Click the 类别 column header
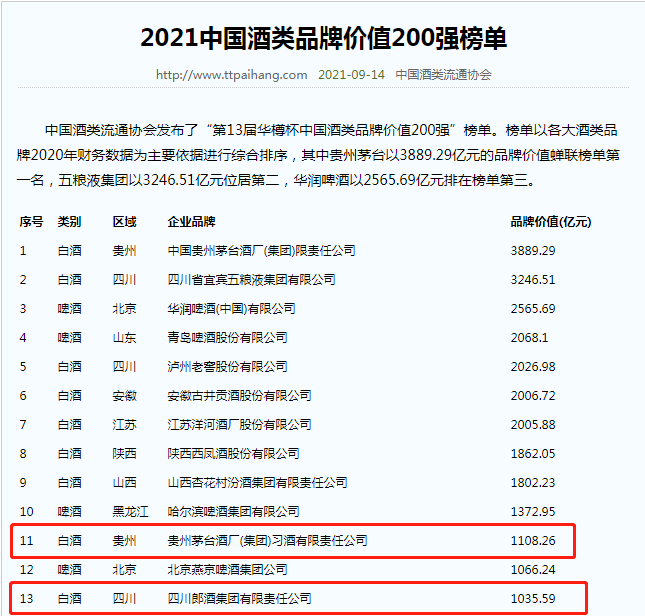 [x=70, y=222]
